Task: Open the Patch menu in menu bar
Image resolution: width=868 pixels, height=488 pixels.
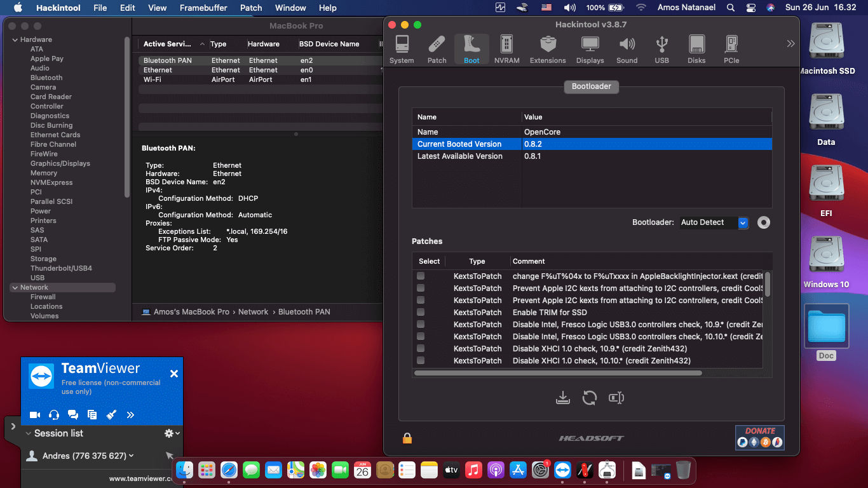Action: click(x=251, y=8)
